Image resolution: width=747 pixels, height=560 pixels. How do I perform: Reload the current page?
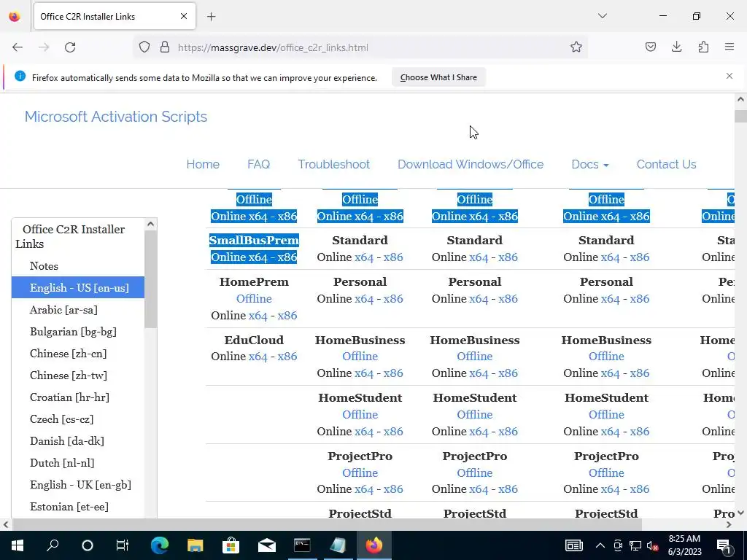(x=70, y=47)
